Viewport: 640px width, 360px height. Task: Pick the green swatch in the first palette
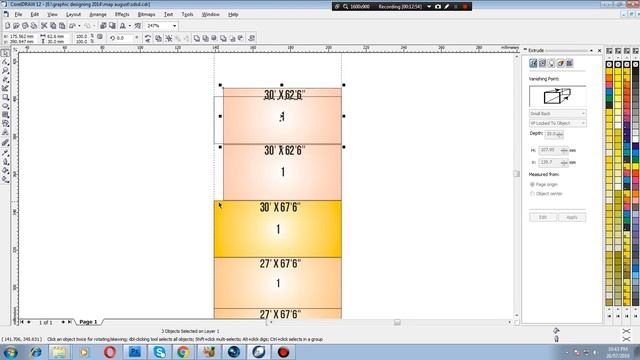coord(609,98)
